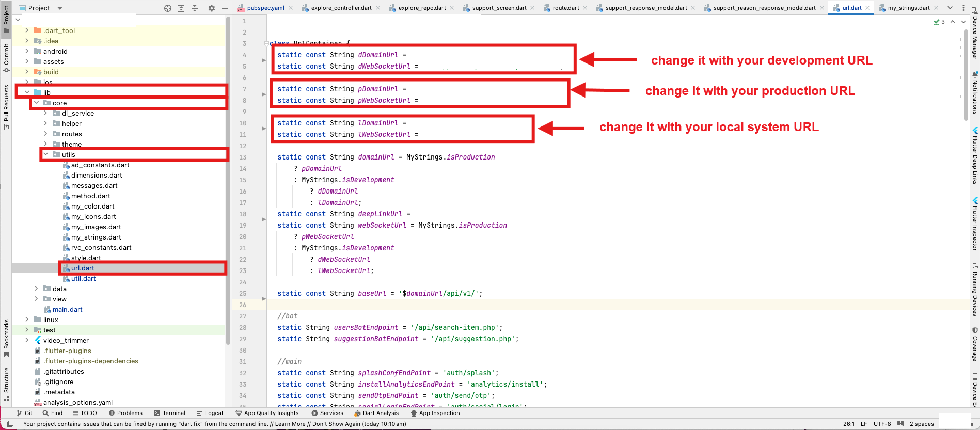Open the Project view dropdown
This screenshot has width=980, height=430.
point(59,8)
